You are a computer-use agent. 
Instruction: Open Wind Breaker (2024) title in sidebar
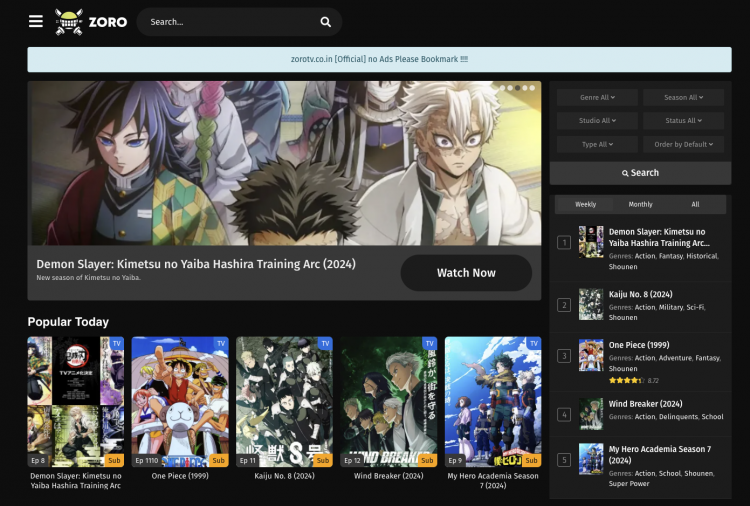[x=645, y=404]
